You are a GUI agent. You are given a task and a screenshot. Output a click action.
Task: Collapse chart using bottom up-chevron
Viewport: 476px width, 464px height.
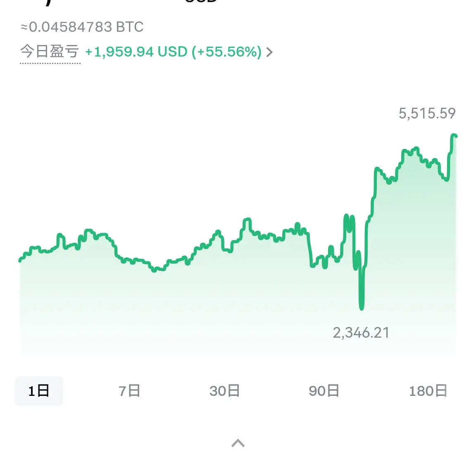[238, 443]
